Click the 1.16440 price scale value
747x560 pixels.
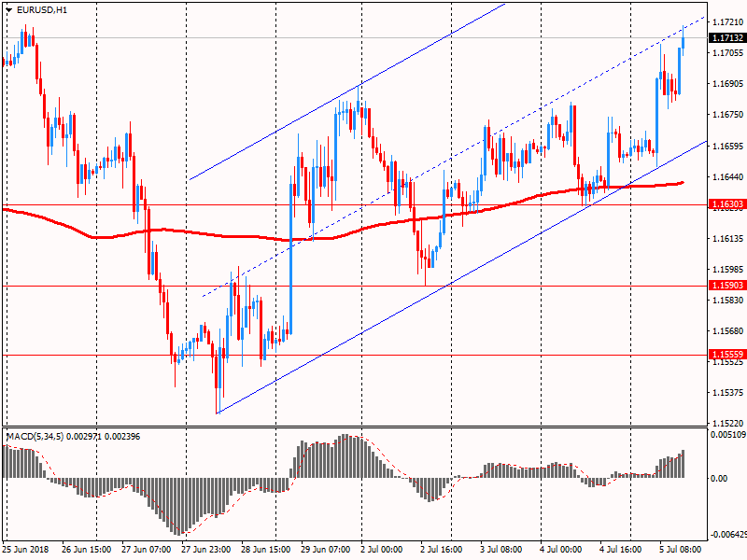click(728, 176)
